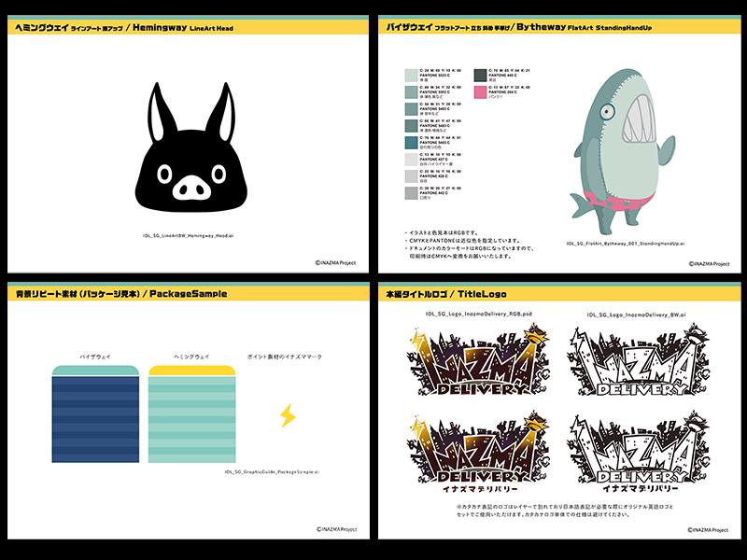Viewport: 747px width, 560px height.
Task: Click the IDL_SG_LineArtBW_Hemingway_Head.ai file name
Action: (189, 236)
